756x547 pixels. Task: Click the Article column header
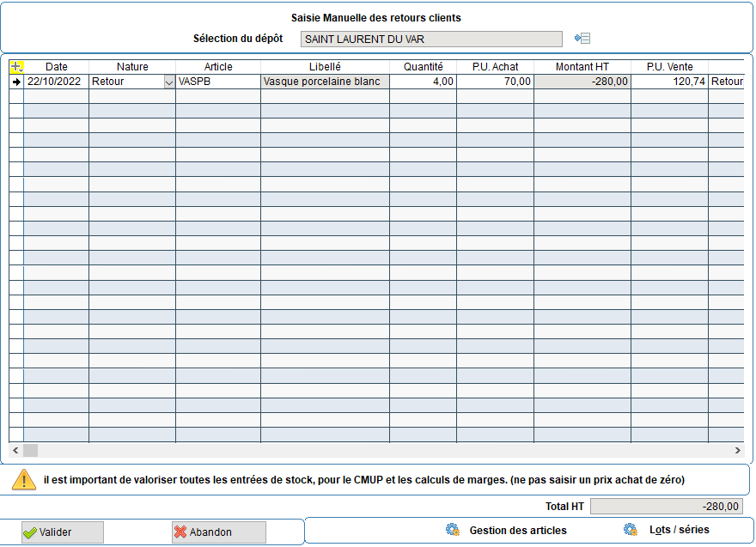click(218, 66)
